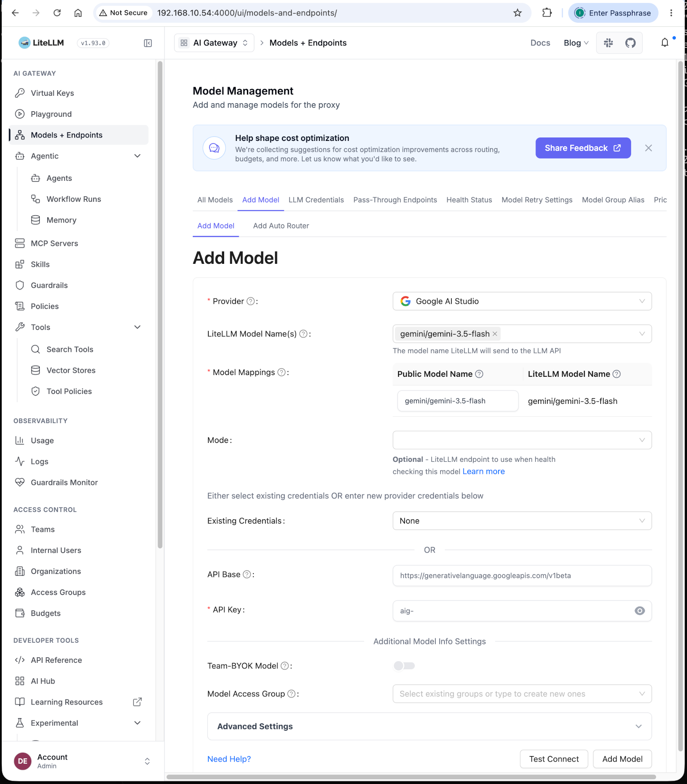Open Virtual Keys in the sidebar

pyautogui.click(x=79, y=93)
